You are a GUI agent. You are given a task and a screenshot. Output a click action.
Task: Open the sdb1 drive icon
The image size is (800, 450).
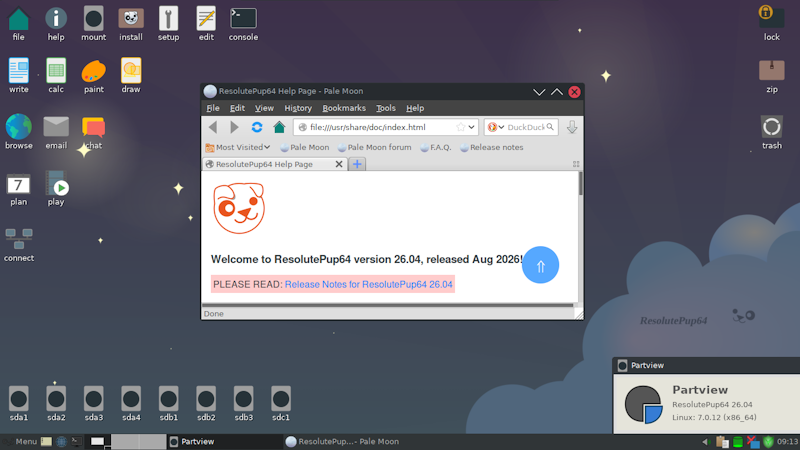coord(168,399)
